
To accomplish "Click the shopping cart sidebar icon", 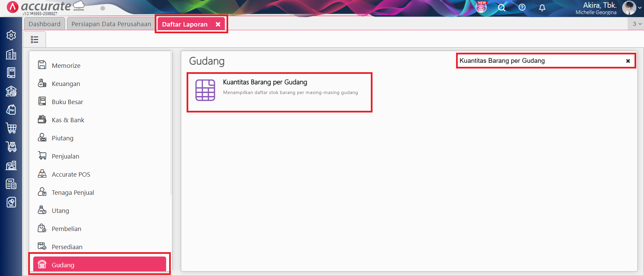I will [11, 128].
